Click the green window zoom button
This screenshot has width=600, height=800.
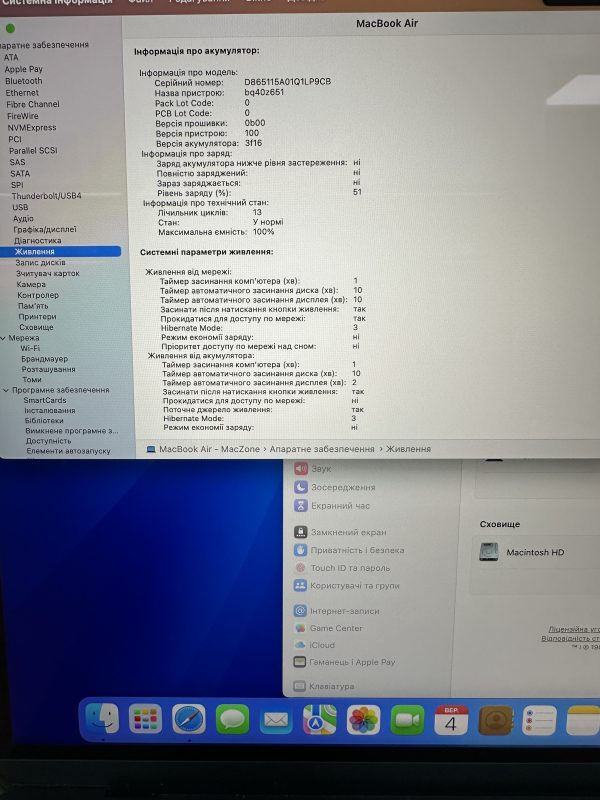10,29
